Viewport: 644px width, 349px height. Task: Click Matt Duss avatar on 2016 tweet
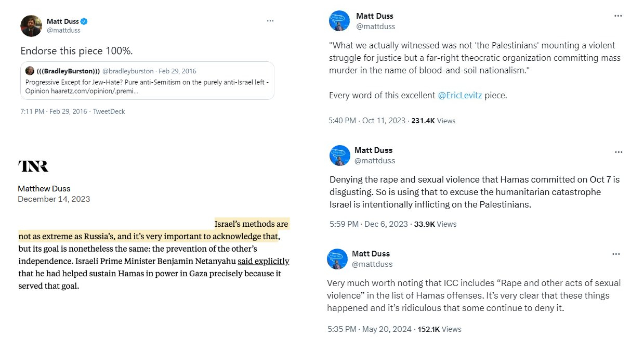click(x=31, y=26)
